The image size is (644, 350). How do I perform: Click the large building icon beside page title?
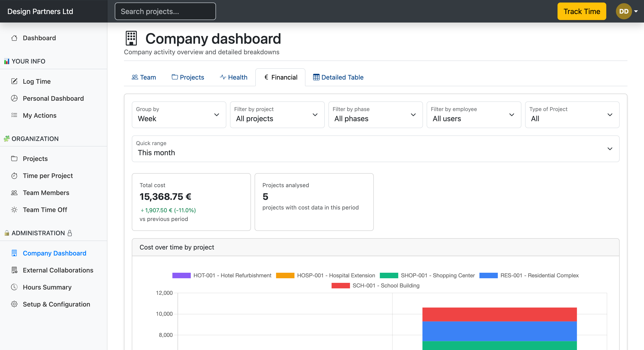point(131,38)
